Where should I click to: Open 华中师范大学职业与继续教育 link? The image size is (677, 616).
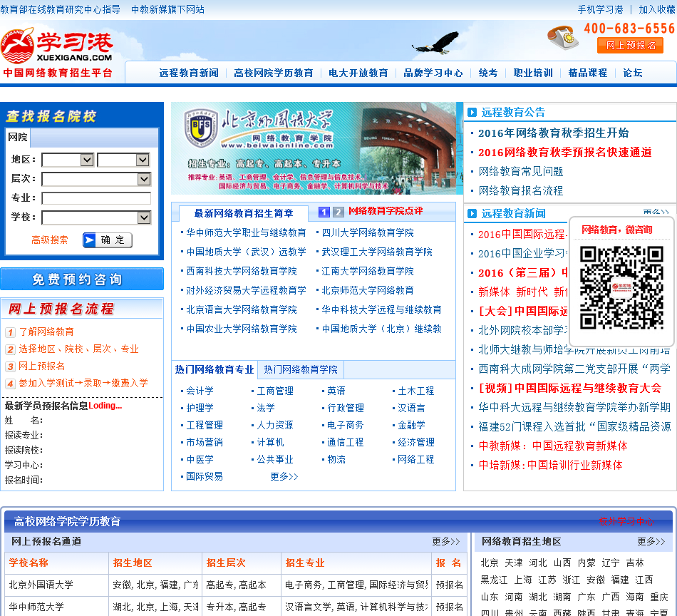click(x=246, y=233)
